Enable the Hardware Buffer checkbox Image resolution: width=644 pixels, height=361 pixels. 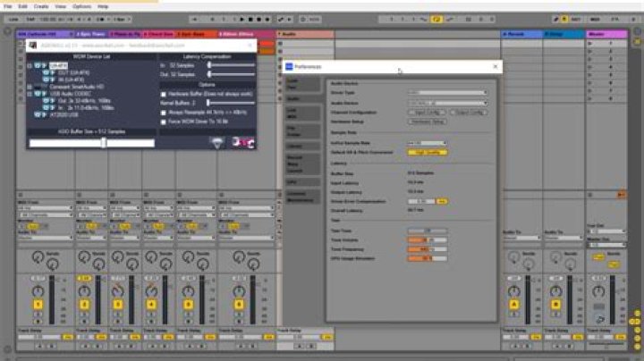(164, 95)
